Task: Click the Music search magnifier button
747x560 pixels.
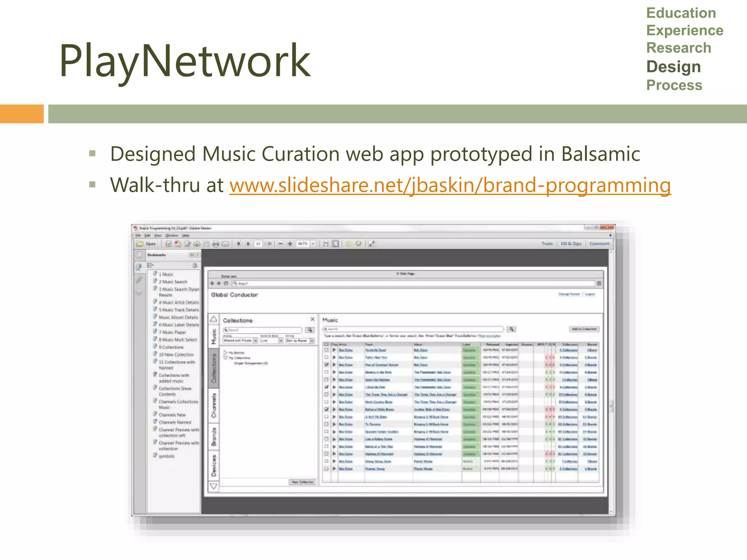Action: (x=512, y=329)
